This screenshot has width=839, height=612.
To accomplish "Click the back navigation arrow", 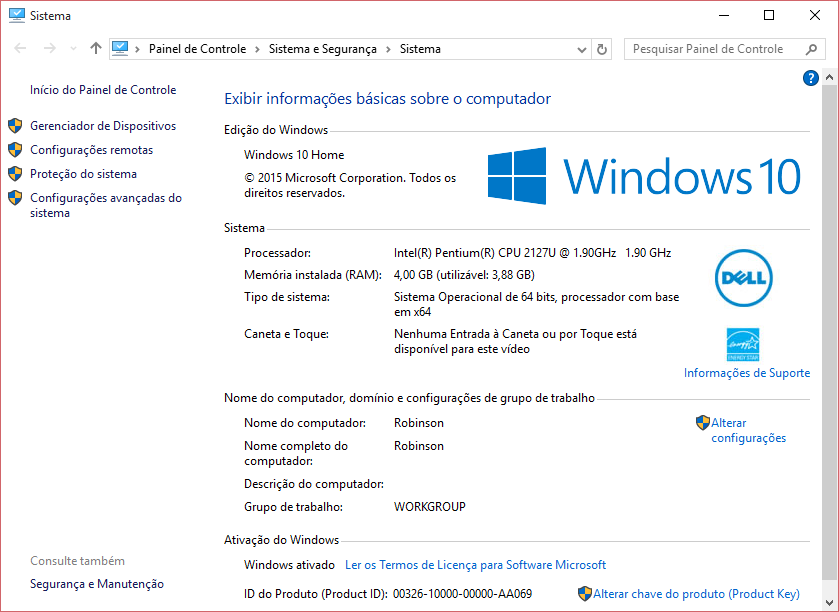I will point(20,49).
